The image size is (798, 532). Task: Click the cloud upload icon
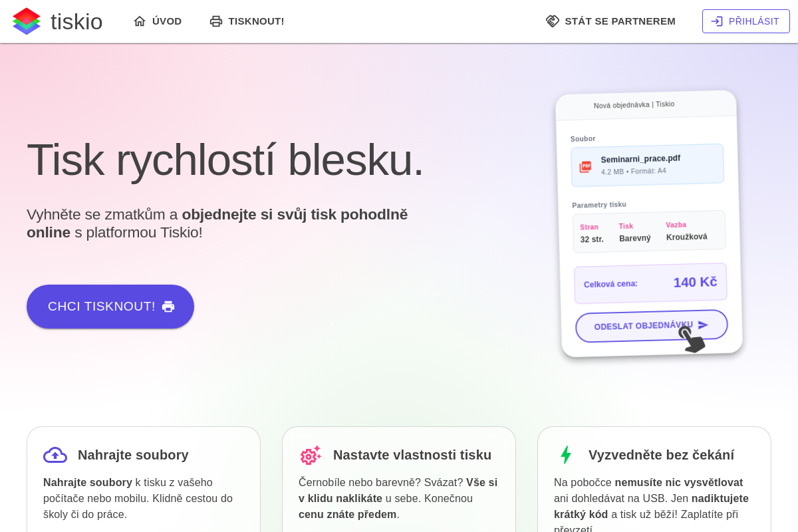click(x=55, y=455)
